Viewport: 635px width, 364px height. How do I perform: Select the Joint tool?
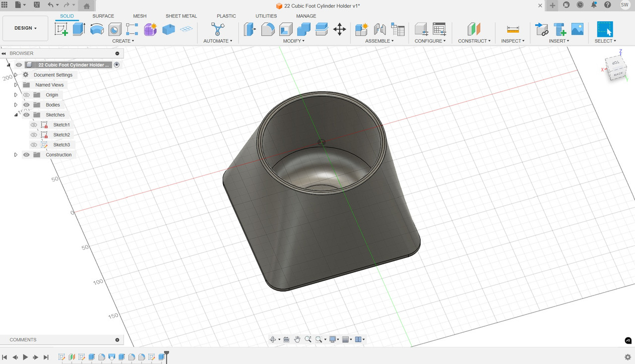380,29
